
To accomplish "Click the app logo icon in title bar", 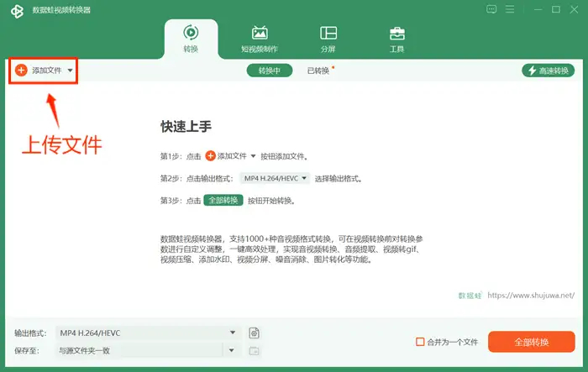I will (17, 11).
